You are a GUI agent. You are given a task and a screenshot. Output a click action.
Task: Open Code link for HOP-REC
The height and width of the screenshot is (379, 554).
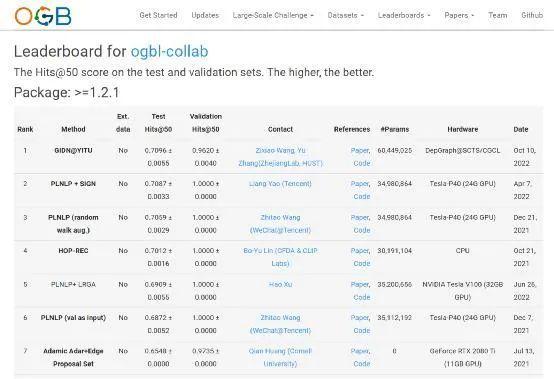coord(362,263)
